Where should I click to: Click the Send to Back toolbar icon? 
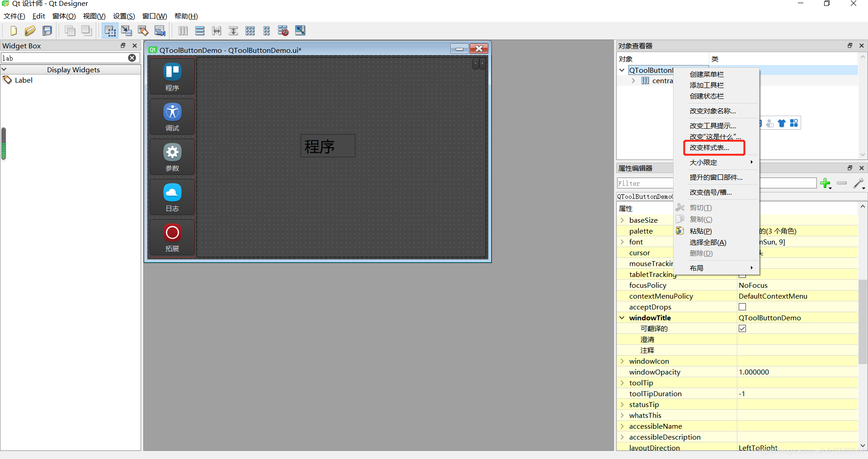(70, 31)
